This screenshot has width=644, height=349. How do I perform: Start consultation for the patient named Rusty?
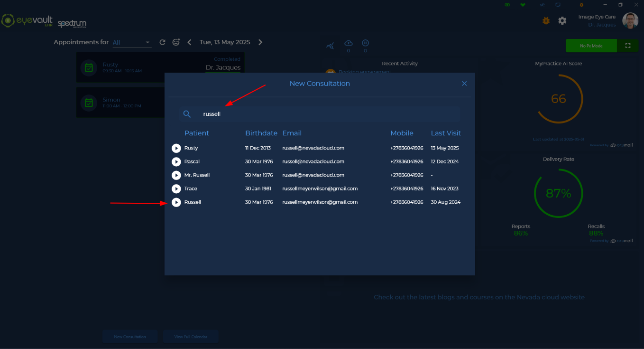(x=176, y=148)
